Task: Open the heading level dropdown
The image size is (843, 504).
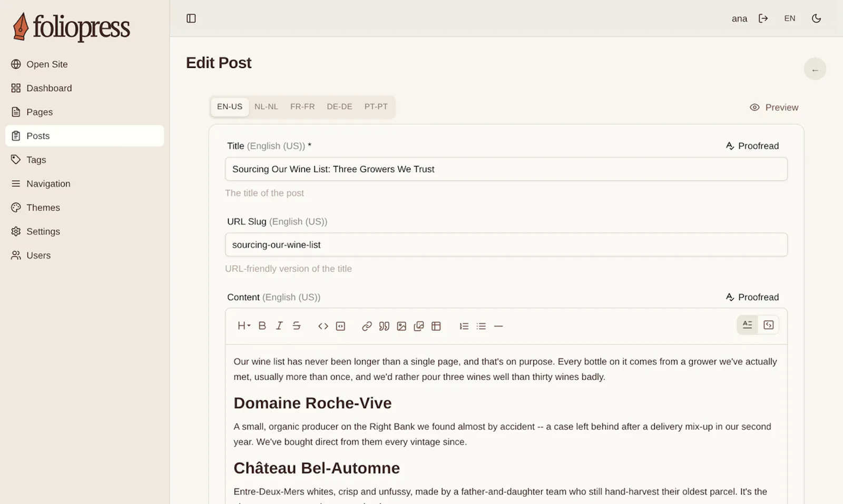Action: (243, 326)
